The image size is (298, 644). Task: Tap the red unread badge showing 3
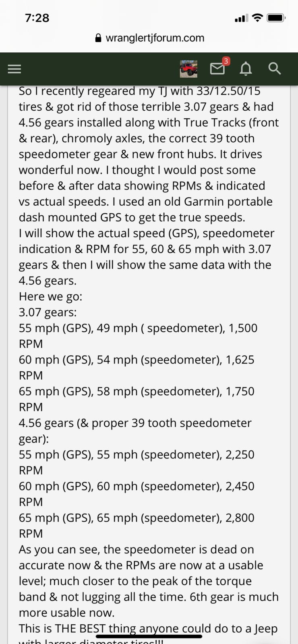tap(226, 61)
